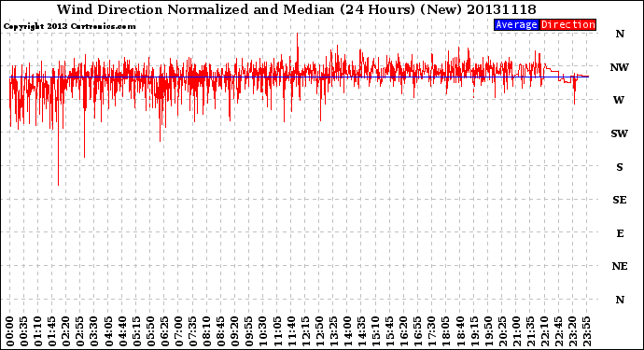644x350 pixels.
Task: Click the 08:45 time axis label
Action: click(x=221, y=331)
